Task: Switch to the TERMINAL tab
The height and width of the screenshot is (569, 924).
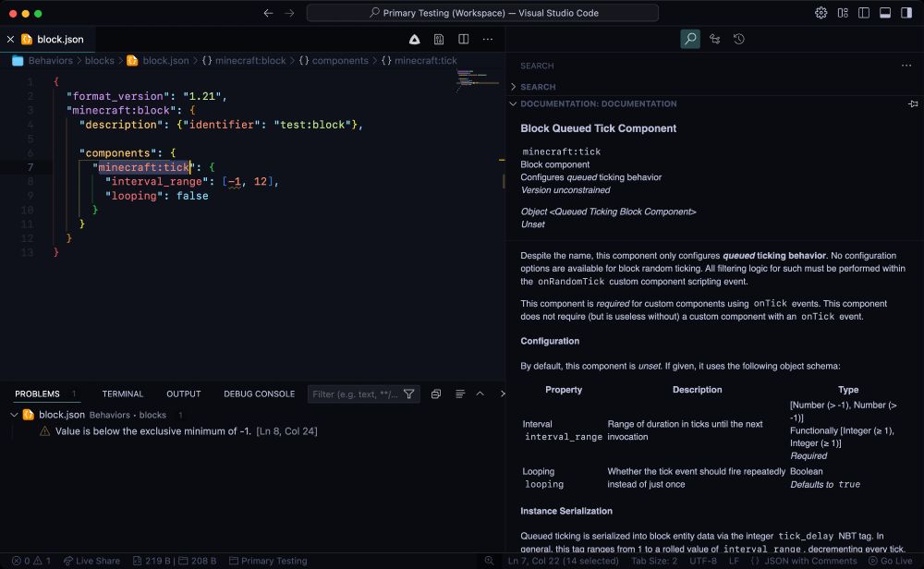Action: [123, 393]
